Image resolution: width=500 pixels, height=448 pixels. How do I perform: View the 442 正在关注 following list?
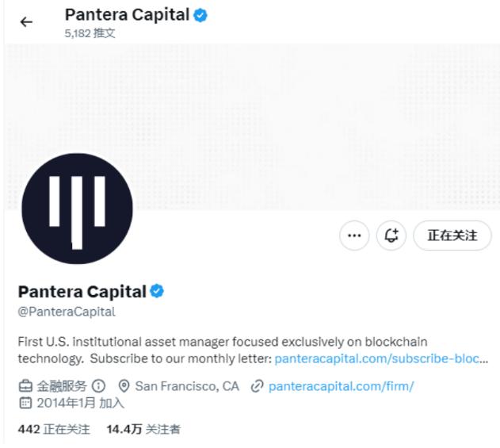[54, 429]
